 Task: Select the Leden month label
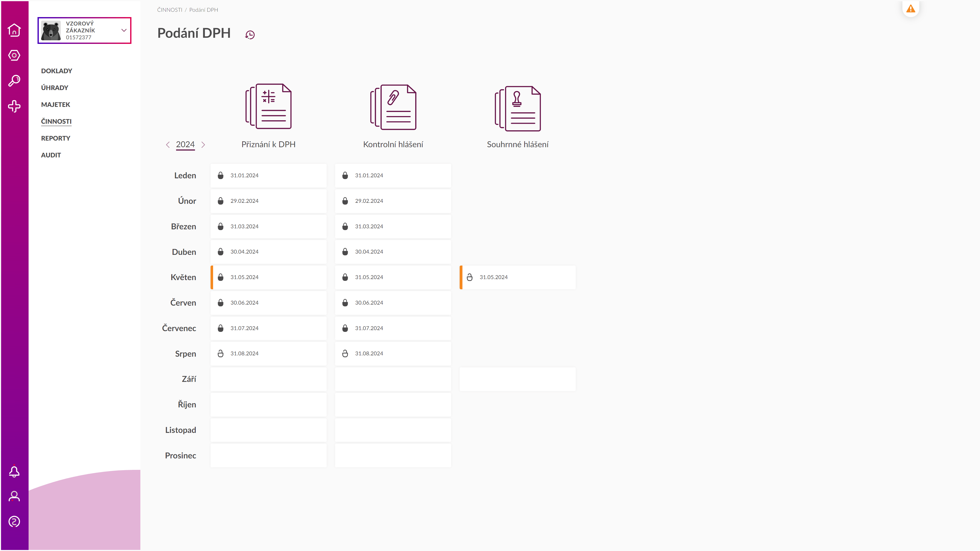(185, 176)
